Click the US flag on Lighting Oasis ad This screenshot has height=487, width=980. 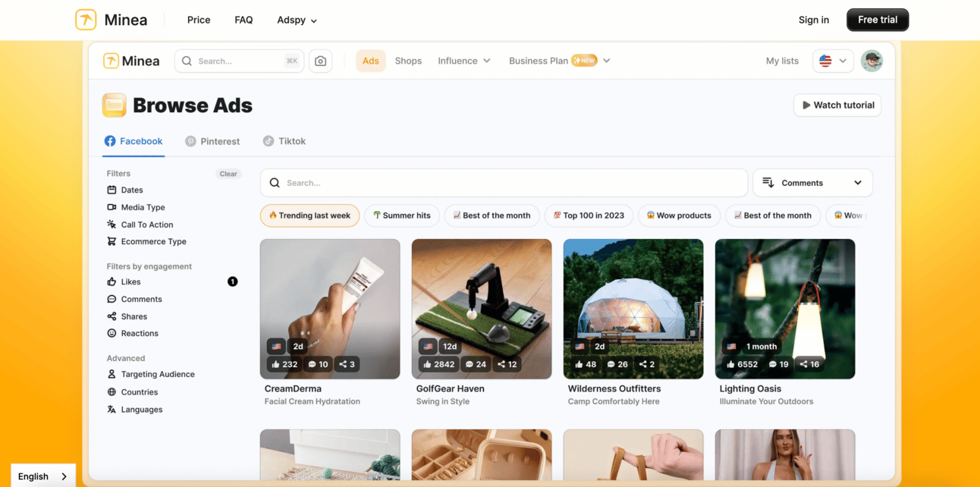tap(732, 347)
